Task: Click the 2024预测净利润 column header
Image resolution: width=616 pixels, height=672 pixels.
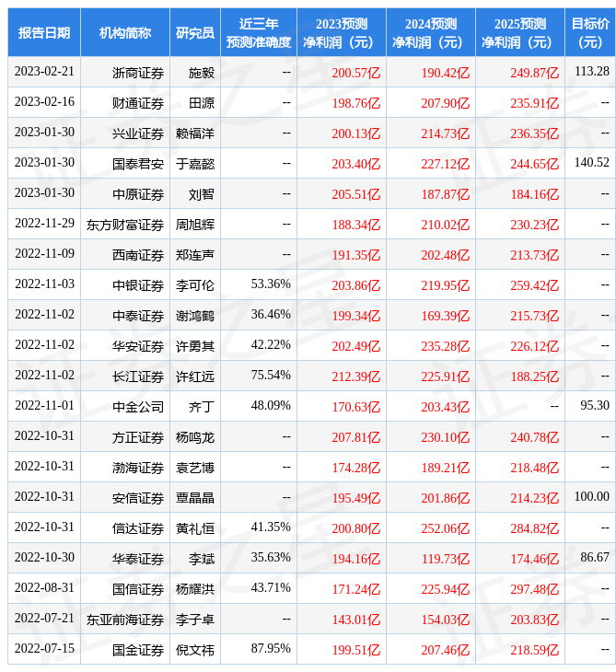Action: (x=431, y=32)
